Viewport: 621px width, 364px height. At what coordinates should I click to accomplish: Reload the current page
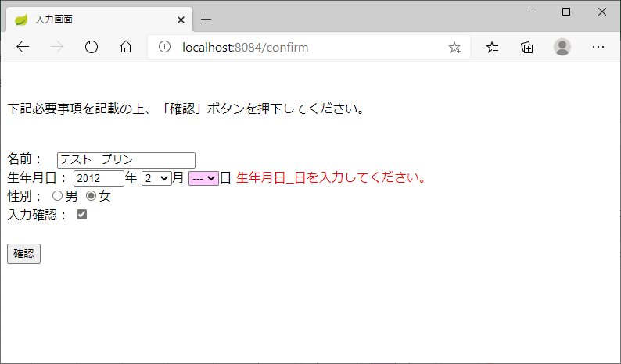pyautogui.click(x=92, y=47)
